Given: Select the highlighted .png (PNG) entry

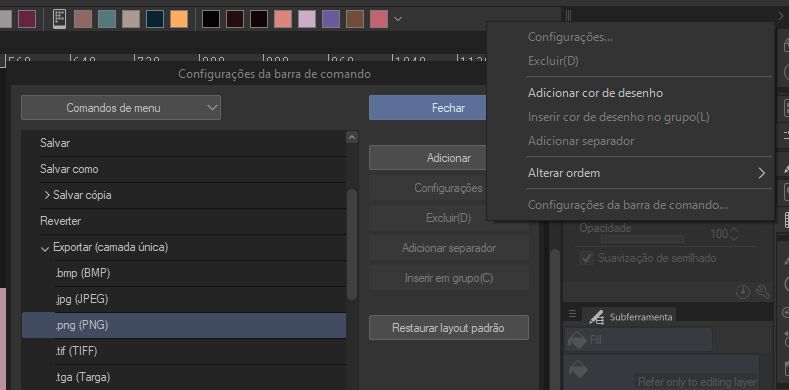Looking at the screenshot, I should pos(184,326).
